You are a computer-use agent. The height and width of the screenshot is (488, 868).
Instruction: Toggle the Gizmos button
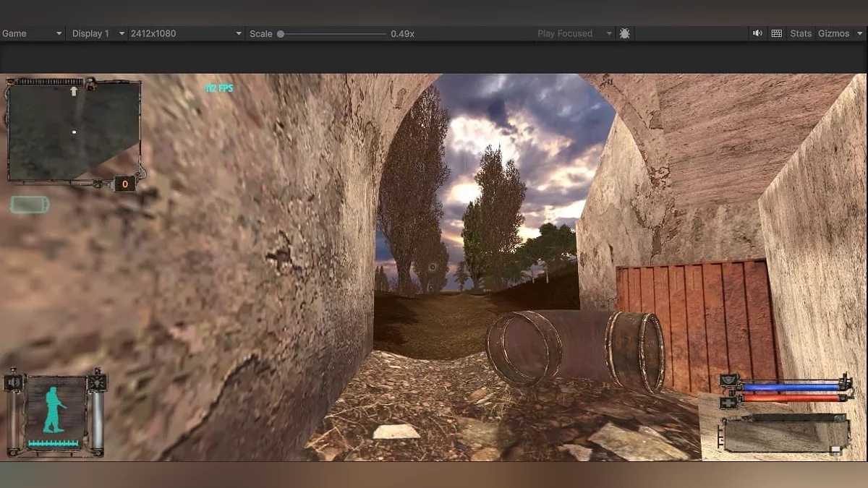833,33
